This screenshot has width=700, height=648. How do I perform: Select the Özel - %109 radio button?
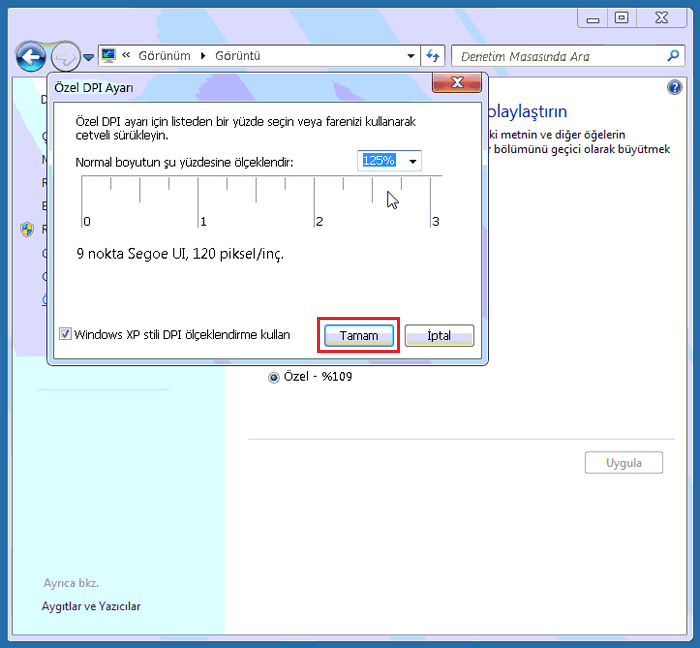(x=273, y=378)
